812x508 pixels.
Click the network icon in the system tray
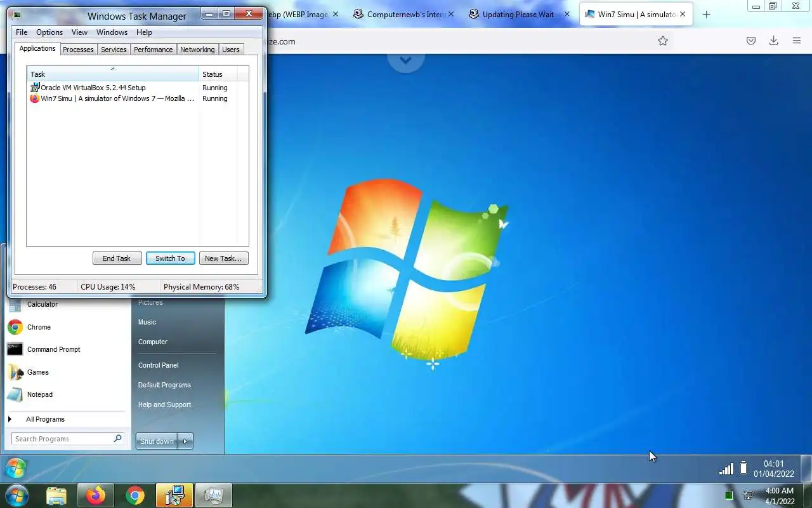pyautogui.click(x=748, y=495)
